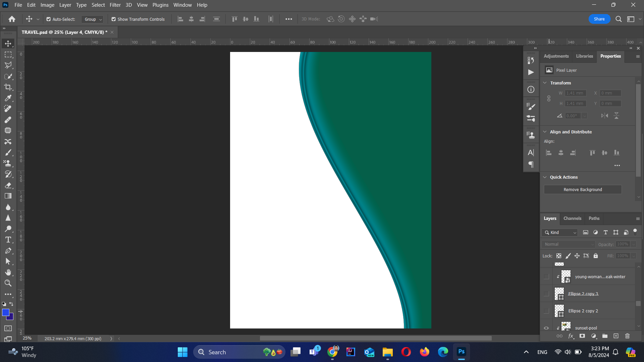Toggle the Auto-Select checkbox
Viewport: 644px width, 362px height.
pyautogui.click(x=49, y=19)
